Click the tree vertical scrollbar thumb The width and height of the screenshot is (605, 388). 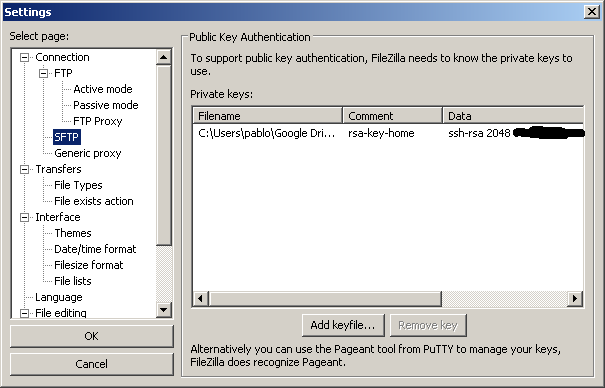[x=164, y=155]
